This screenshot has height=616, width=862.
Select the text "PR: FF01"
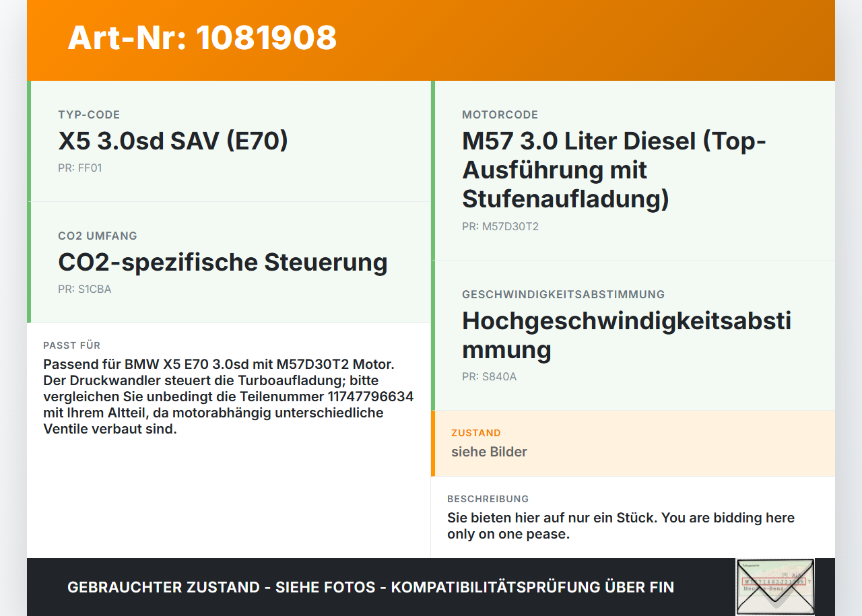pos(79,168)
